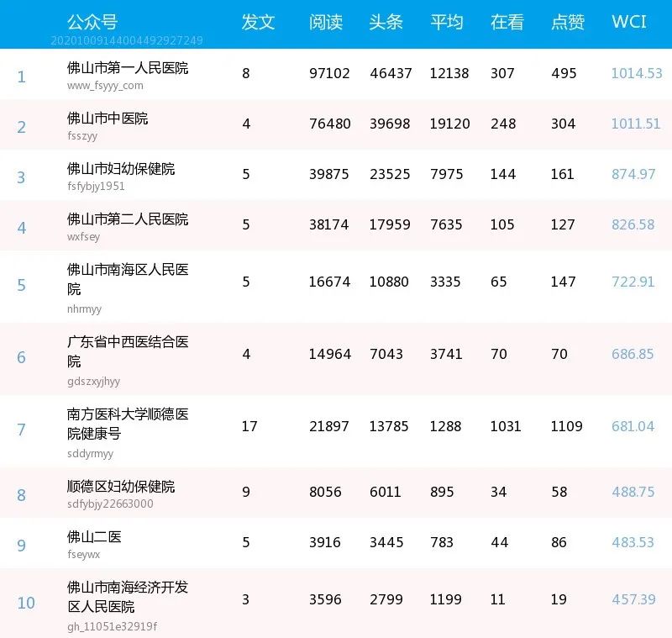Viewport: 672px width, 638px height.
Task: Click likes value 495
Action: coord(564,73)
